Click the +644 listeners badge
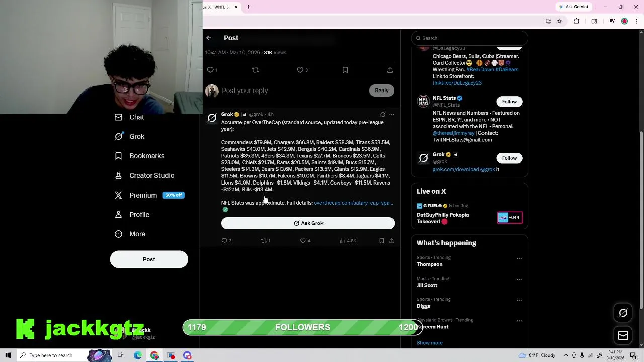Image resolution: width=644 pixels, height=362 pixels. click(x=510, y=218)
